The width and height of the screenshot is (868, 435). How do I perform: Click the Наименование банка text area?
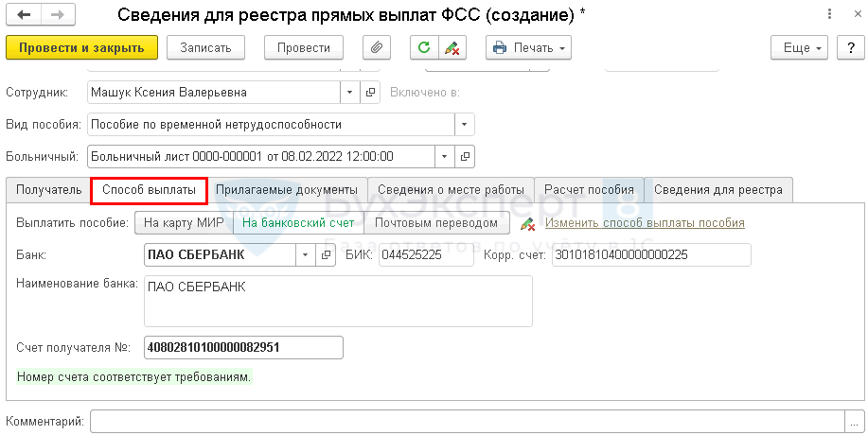click(338, 302)
